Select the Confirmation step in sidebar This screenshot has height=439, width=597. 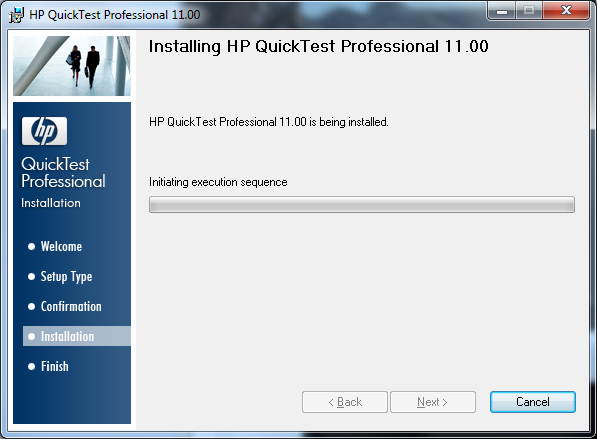pos(71,307)
